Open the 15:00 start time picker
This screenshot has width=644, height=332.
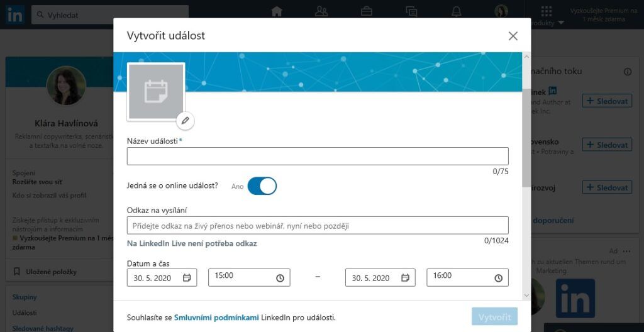click(x=248, y=277)
